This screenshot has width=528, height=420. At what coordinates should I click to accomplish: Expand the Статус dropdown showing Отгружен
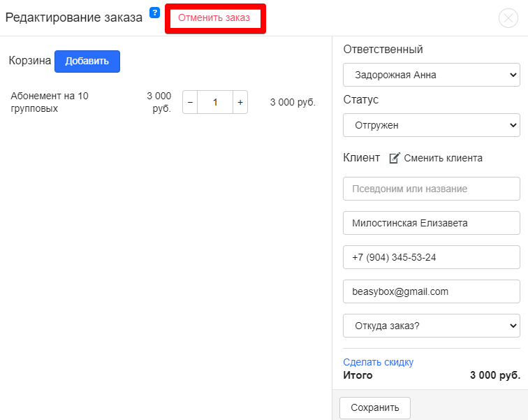pos(431,125)
